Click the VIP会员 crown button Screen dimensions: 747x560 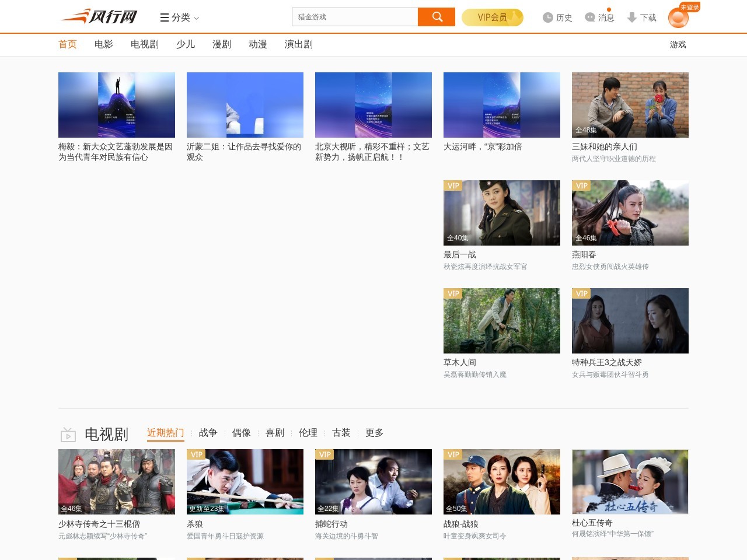click(492, 17)
